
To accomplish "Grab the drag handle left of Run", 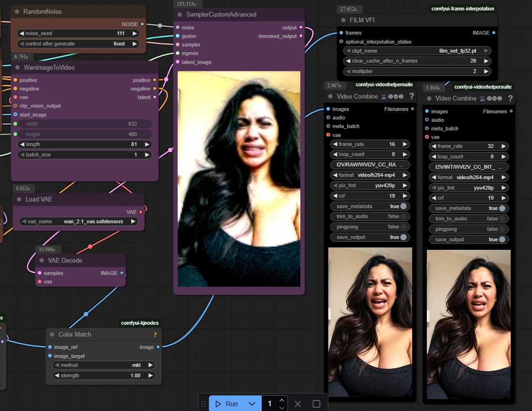I will tap(203, 404).
